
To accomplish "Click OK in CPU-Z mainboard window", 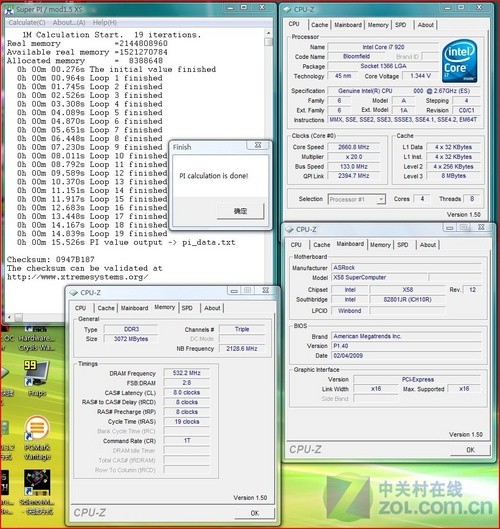I will click(x=470, y=450).
